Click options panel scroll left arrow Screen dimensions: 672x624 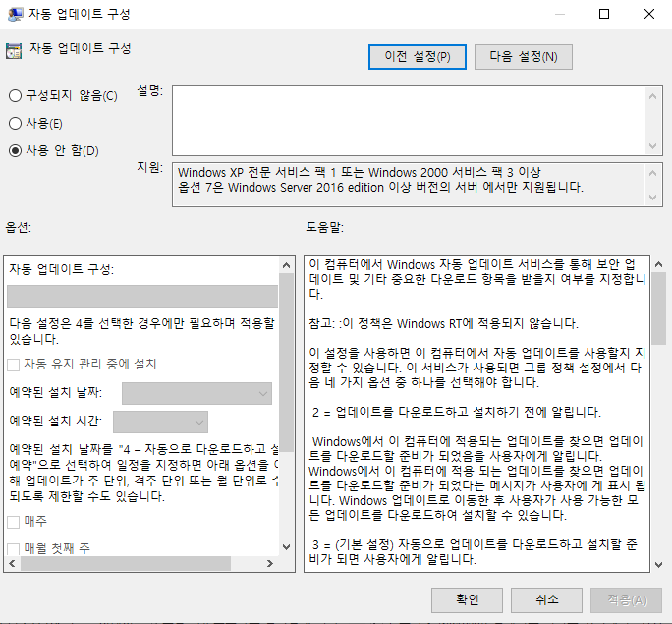[x=12, y=564]
